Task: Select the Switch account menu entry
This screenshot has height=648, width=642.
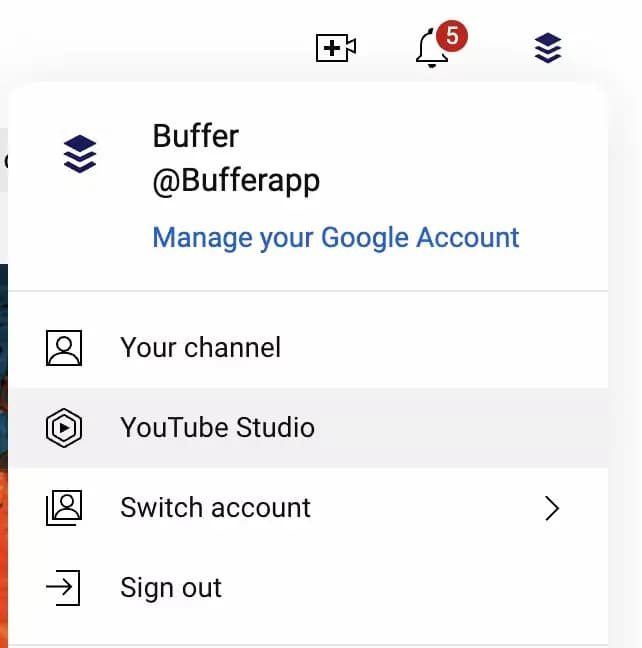Action: [x=215, y=508]
